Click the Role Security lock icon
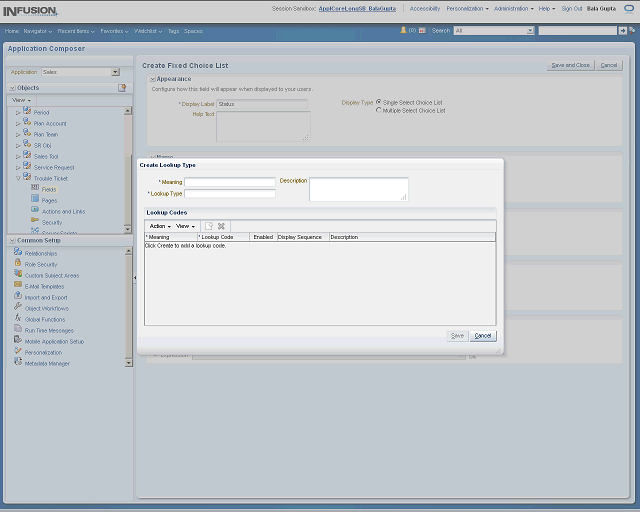Image resolution: width=640 pixels, height=512 pixels. (x=18, y=263)
